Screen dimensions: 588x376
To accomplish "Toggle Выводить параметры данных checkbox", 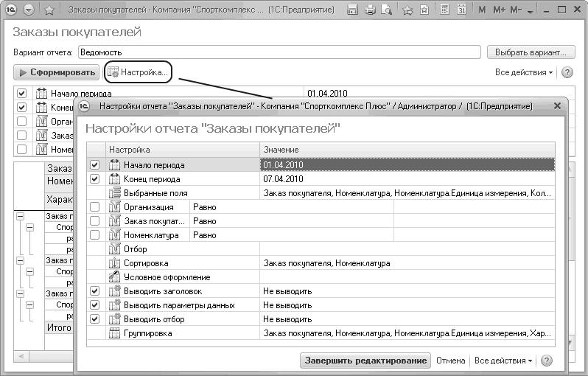I will tap(95, 304).
